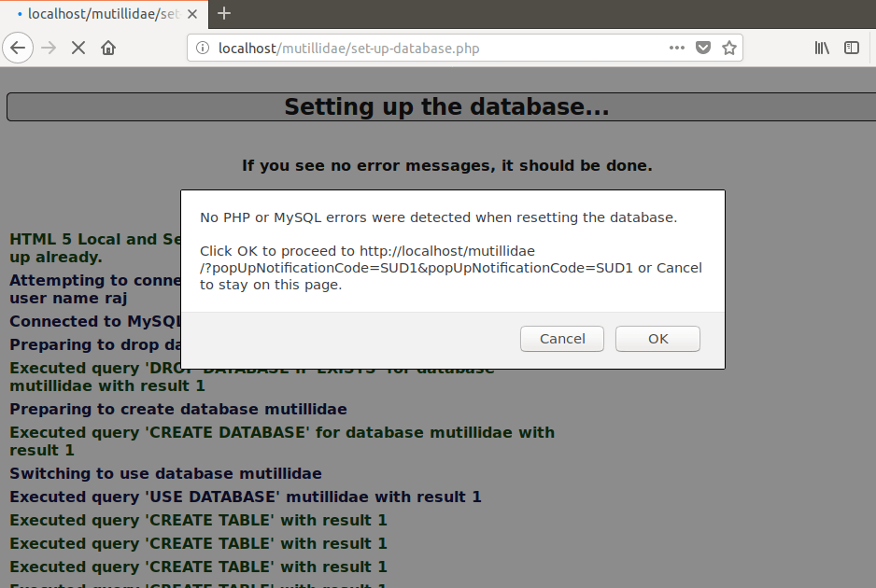Click the browser Back arrow button
The width and height of the screenshot is (876, 588).
pyautogui.click(x=20, y=48)
